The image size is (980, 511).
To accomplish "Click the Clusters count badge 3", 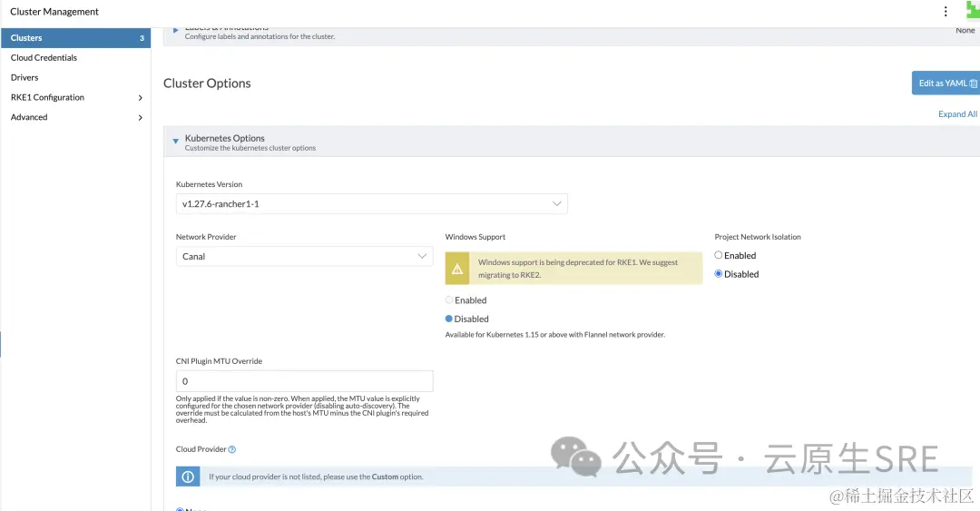I will pos(142,38).
